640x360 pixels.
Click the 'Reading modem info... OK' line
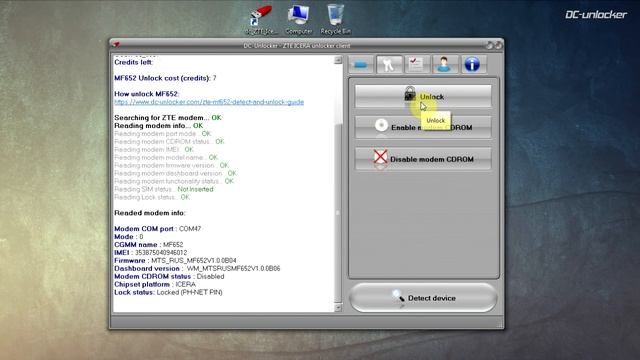tap(158, 126)
